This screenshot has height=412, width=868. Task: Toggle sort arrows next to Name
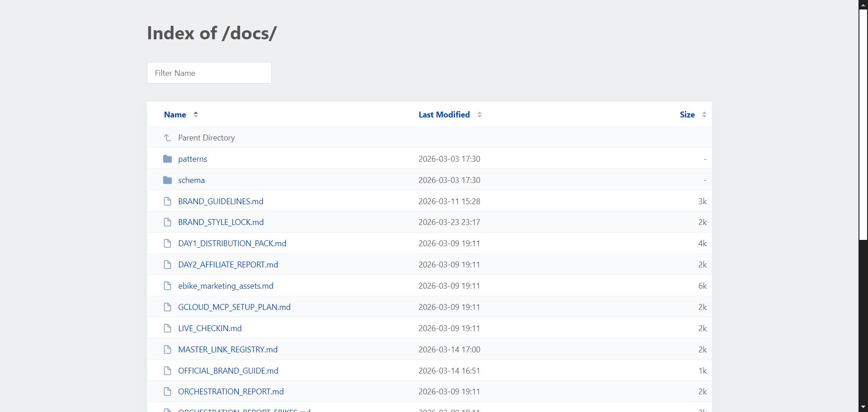coord(196,115)
